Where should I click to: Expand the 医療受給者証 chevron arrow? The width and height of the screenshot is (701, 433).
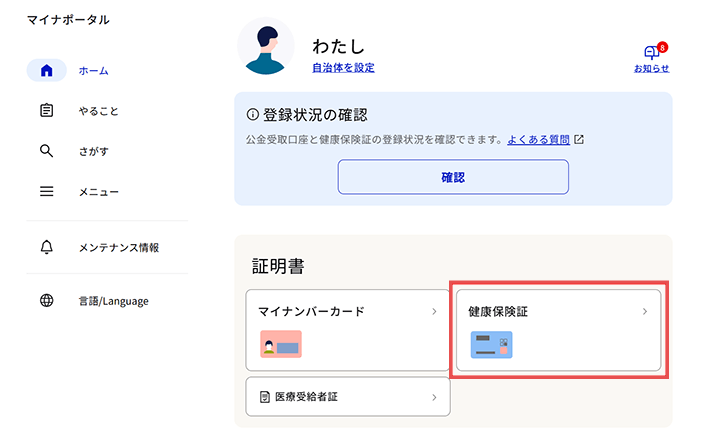[434, 397]
